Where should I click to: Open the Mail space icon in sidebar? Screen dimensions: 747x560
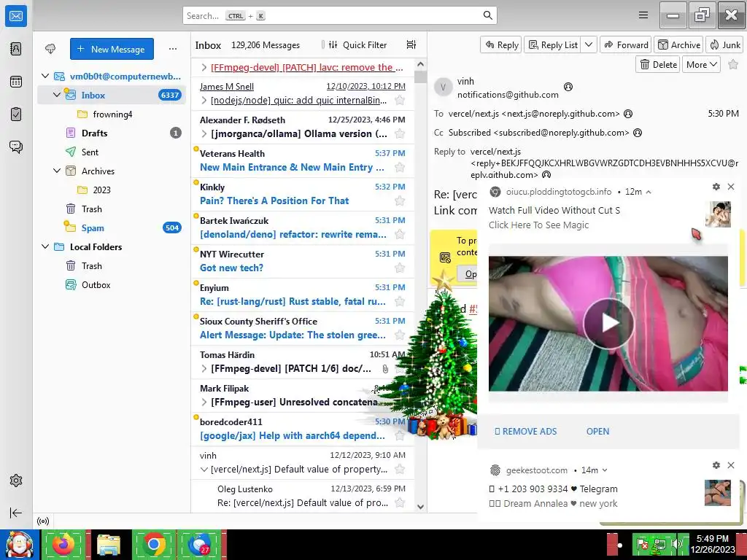point(16,16)
